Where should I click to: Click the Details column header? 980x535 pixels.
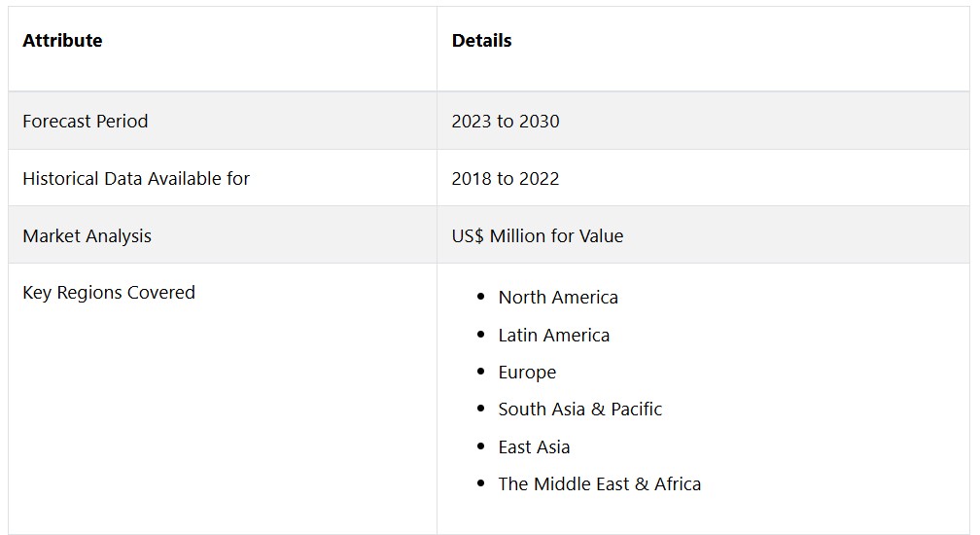[x=481, y=41]
